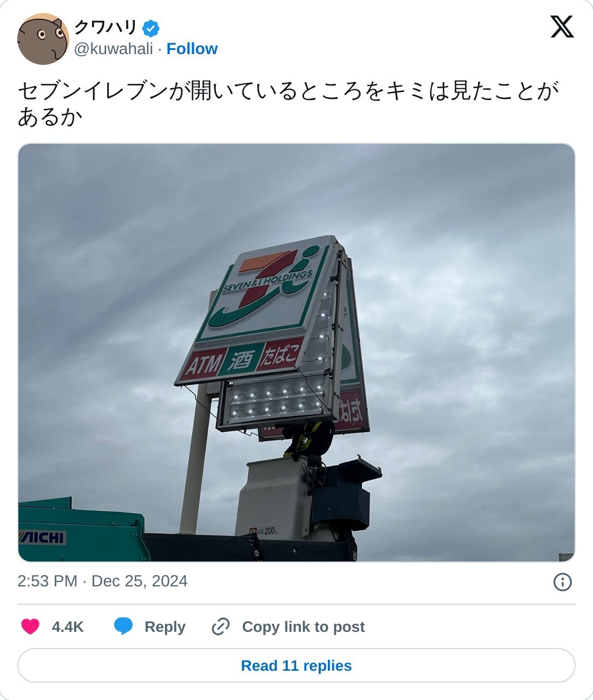Click the blue reply bubble icon
The height and width of the screenshot is (700, 593).
click(123, 626)
